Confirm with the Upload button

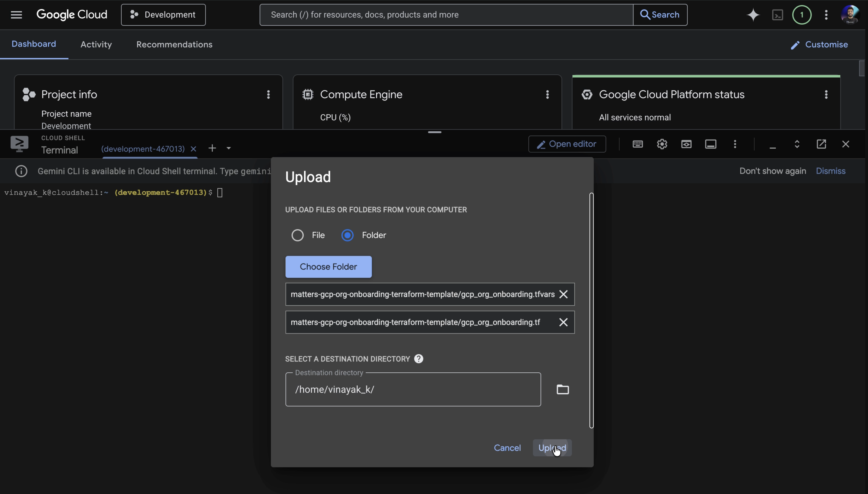pyautogui.click(x=552, y=448)
